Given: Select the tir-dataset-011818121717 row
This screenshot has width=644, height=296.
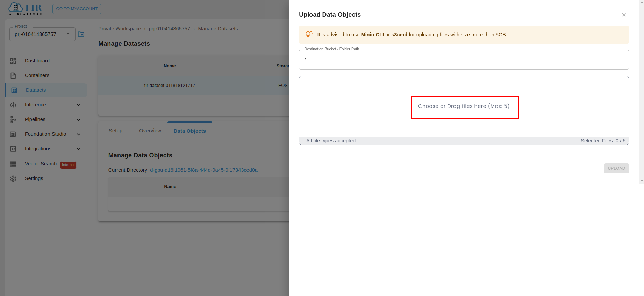Looking at the screenshot, I should tap(194, 86).
